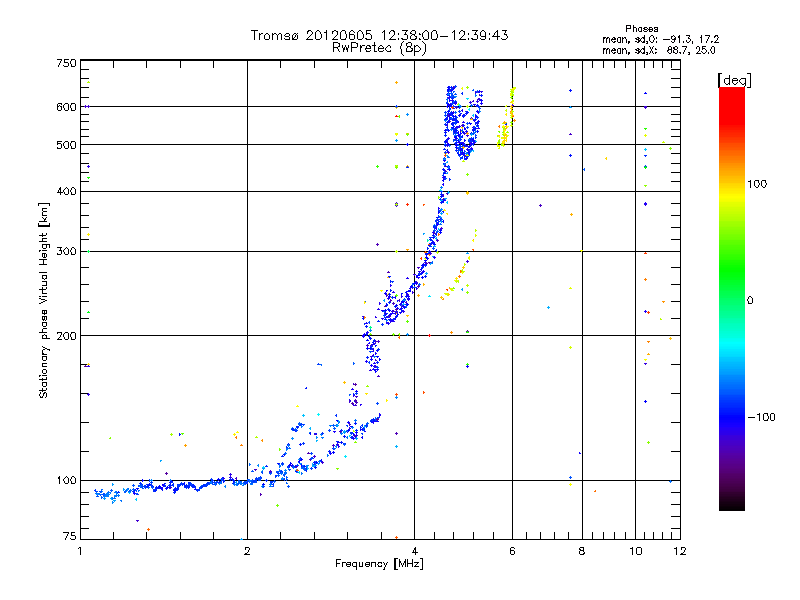Click the x-axis tick label '8'
This screenshot has height=600, width=800.
coord(582,551)
